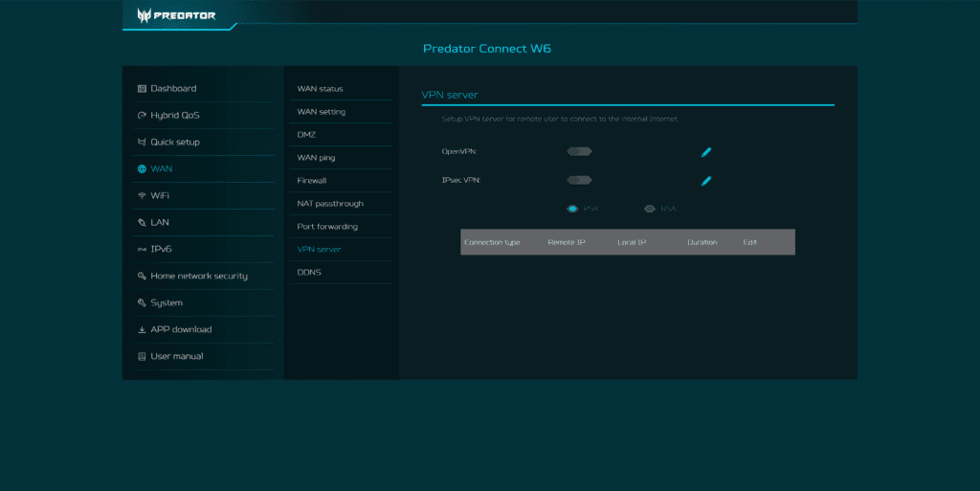Viewport: 980px width, 491px height.
Task: Click the Connection type column header
Action: click(492, 242)
